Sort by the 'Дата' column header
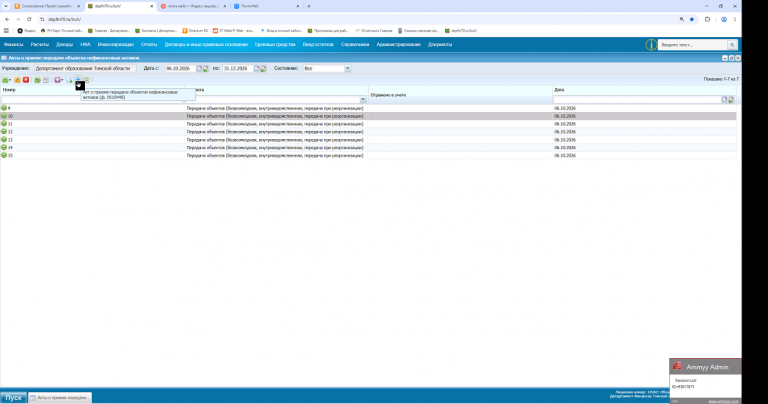The height and width of the screenshot is (404, 768). tap(559, 90)
